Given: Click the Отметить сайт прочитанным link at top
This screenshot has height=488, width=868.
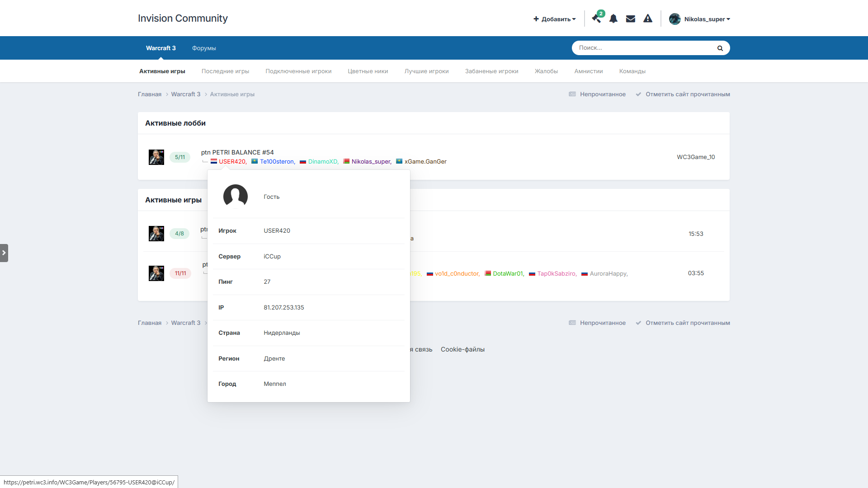Looking at the screenshot, I should tap(687, 94).
